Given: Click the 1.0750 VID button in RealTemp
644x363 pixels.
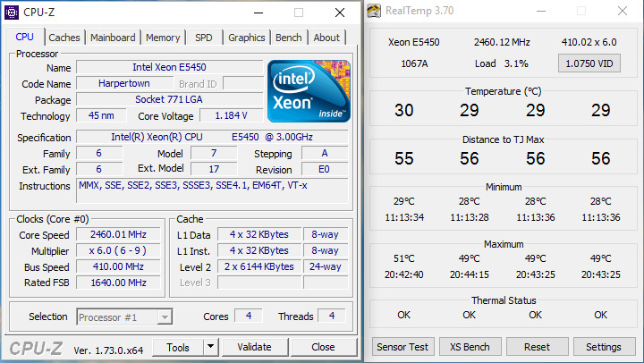Looking at the screenshot, I should tap(589, 63).
